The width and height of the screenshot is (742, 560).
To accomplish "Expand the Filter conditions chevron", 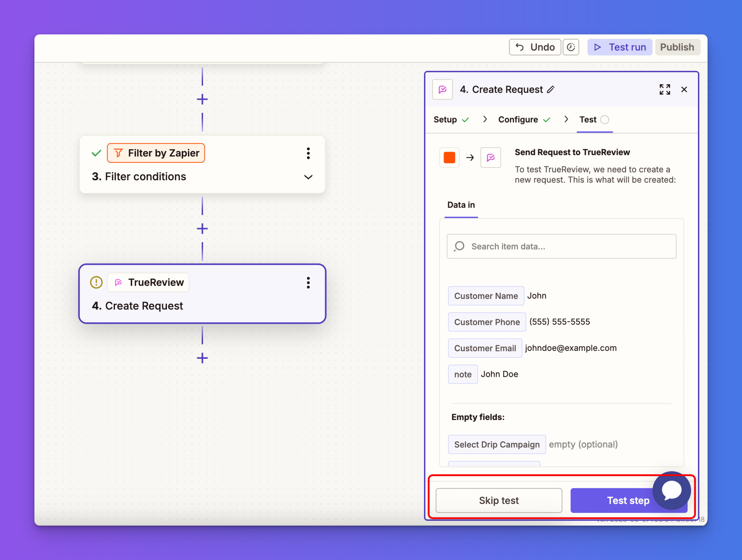I will [x=308, y=177].
